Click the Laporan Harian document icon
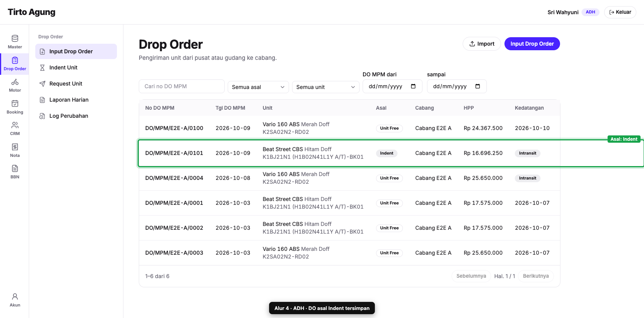 [x=43, y=100]
